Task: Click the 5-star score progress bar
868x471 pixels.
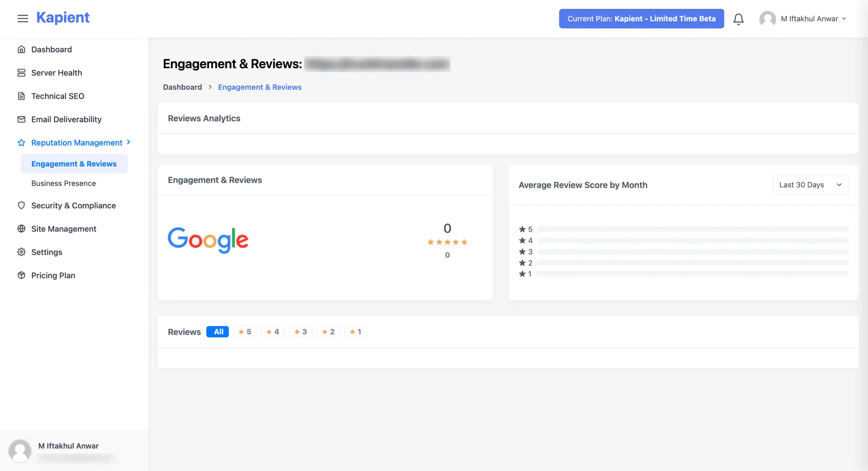Action: click(693, 229)
